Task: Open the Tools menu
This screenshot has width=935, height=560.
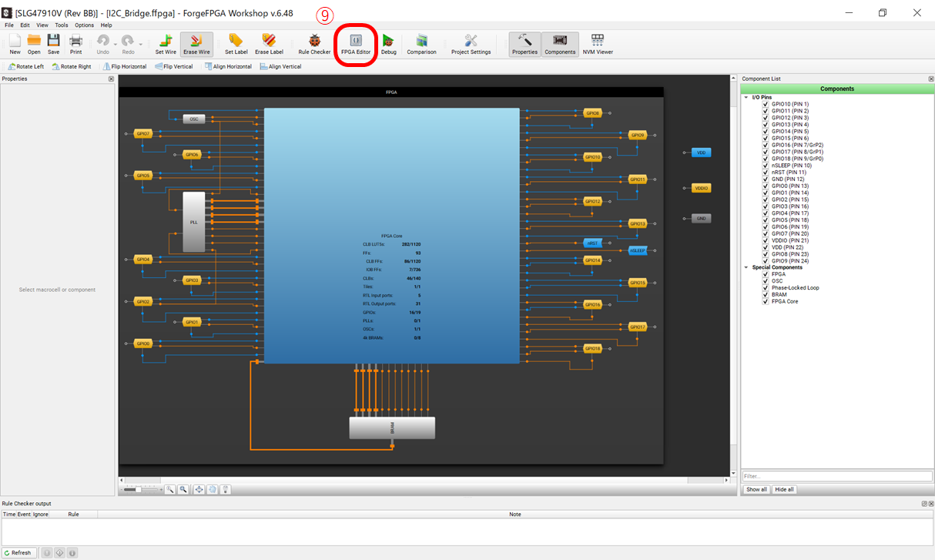Action: [62, 25]
